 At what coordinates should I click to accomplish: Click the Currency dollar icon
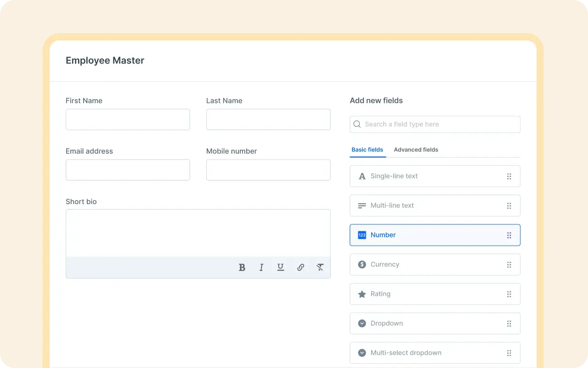pos(362,264)
